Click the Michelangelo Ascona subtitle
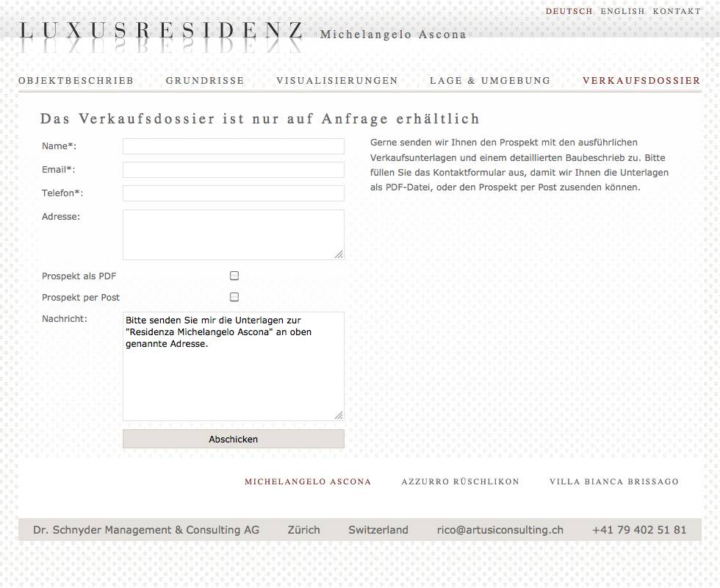 (393, 35)
